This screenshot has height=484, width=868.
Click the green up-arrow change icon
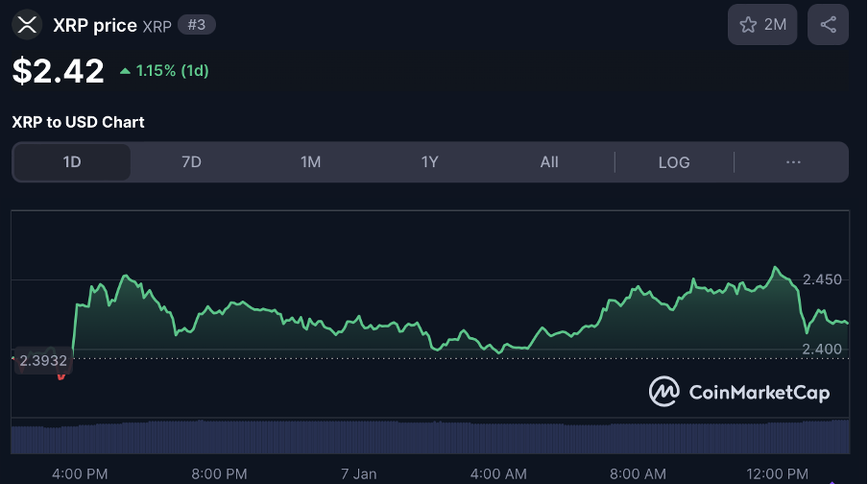tap(125, 71)
